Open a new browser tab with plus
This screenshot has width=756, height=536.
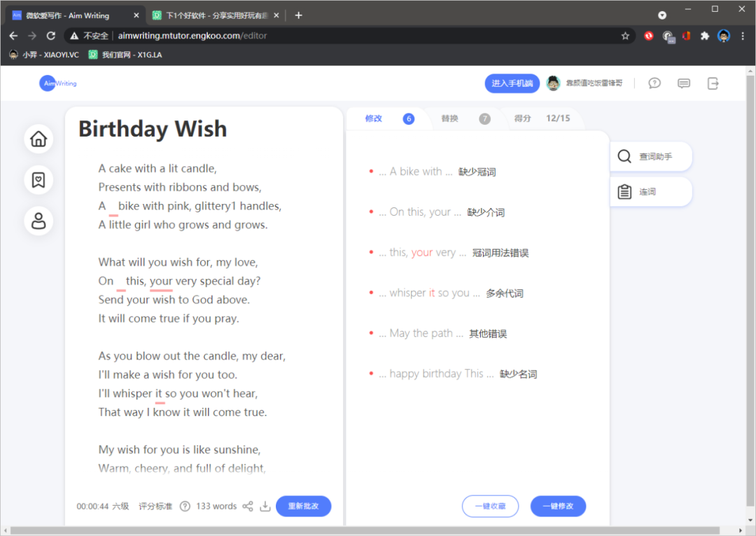(298, 15)
